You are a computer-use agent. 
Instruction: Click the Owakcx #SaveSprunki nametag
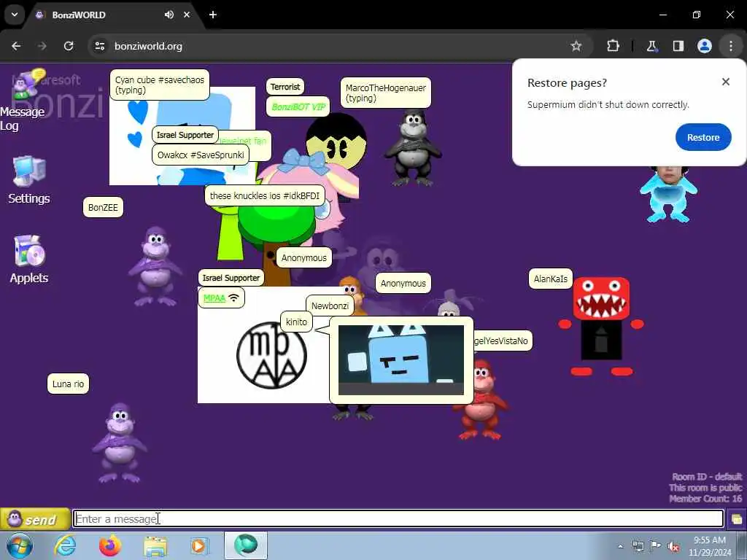(201, 155)
